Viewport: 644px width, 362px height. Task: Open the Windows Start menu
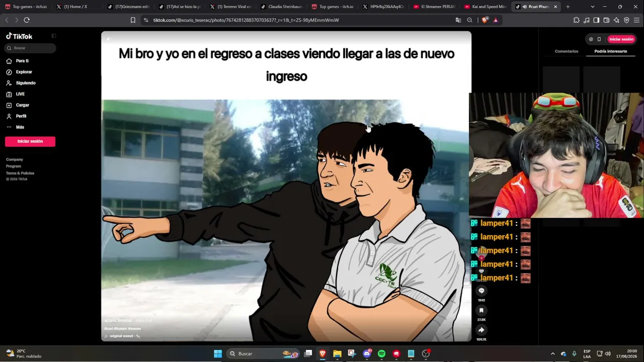pos(218,353)
